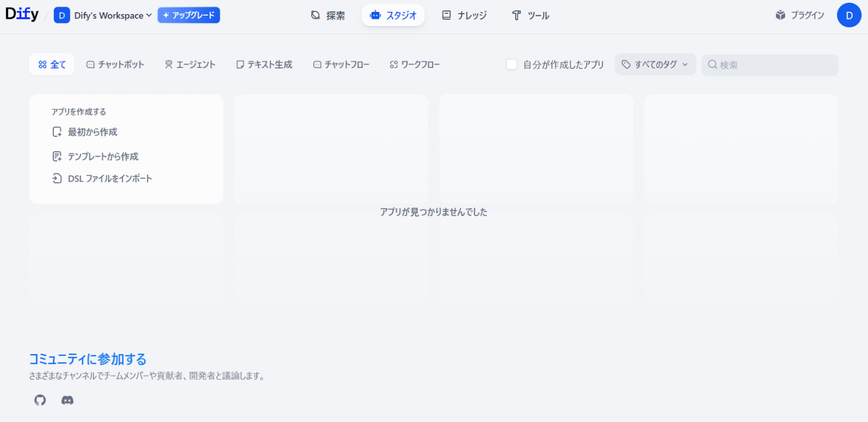Screen dimensions: 868x422
Task: Select 最初から作成 to create app
Action: [93, 132]
